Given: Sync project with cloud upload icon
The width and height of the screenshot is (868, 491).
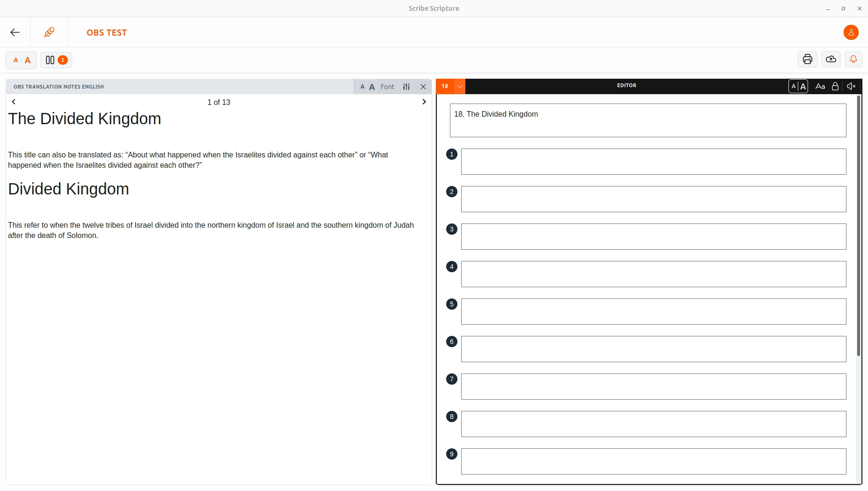Looking at the screenshot, I should 831,59.
